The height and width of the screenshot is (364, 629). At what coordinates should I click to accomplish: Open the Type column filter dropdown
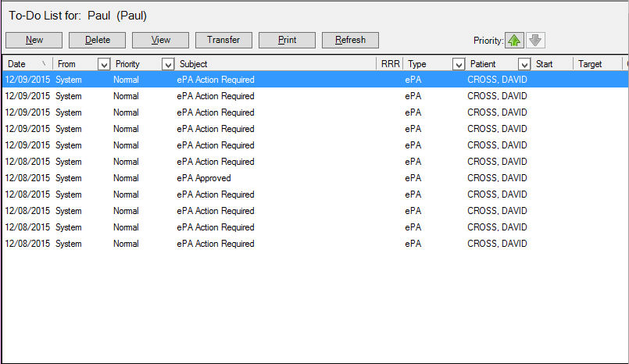coord(459,64)
